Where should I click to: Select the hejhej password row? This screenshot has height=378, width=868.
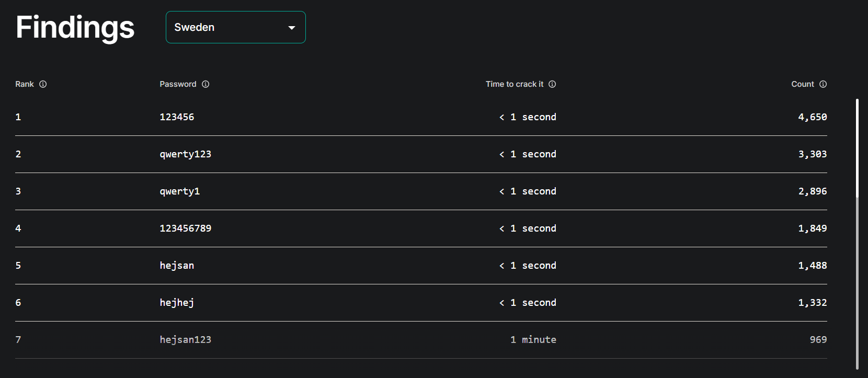click(421, 303)
